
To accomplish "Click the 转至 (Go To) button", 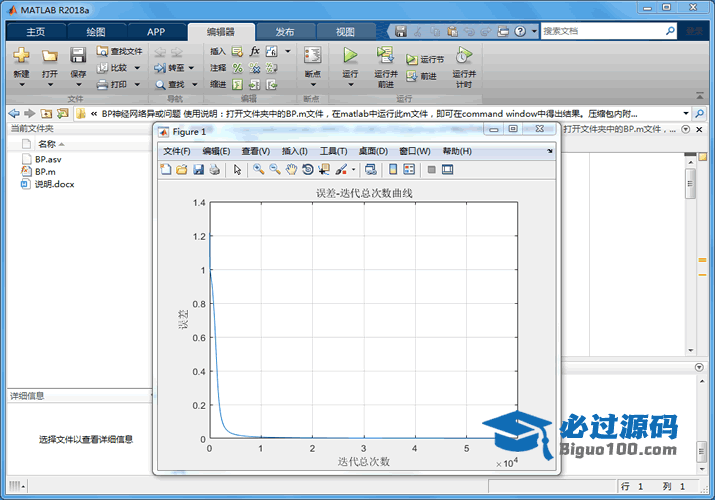I will point(169,68).
